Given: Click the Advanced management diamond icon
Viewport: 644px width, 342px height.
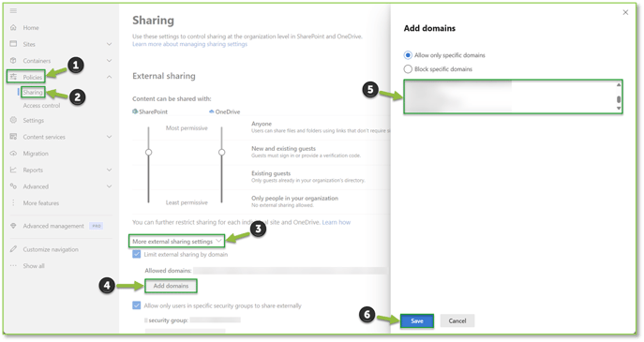Looking at the screenshot, I should click(x=13, y=226).
